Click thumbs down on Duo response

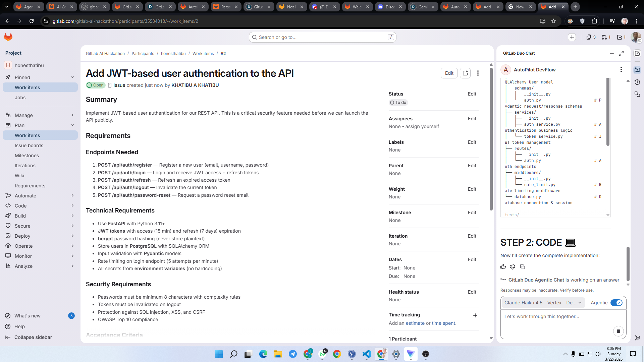513,267
